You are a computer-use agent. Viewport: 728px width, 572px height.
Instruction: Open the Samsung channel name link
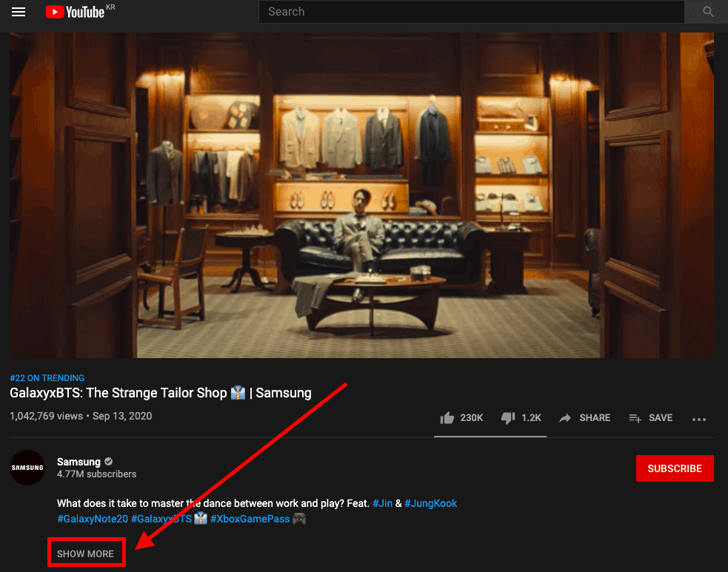(79, 460)
